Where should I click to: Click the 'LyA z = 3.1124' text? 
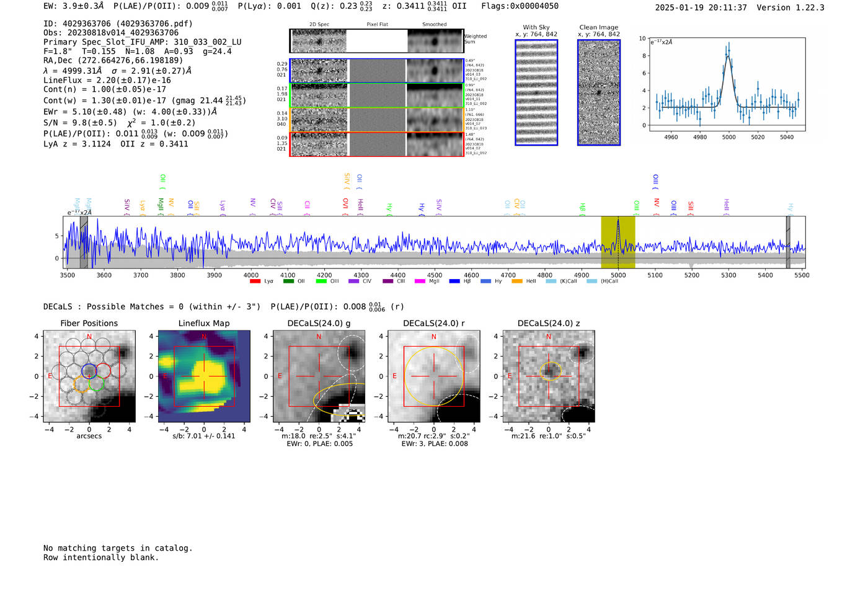pos(77,144)
